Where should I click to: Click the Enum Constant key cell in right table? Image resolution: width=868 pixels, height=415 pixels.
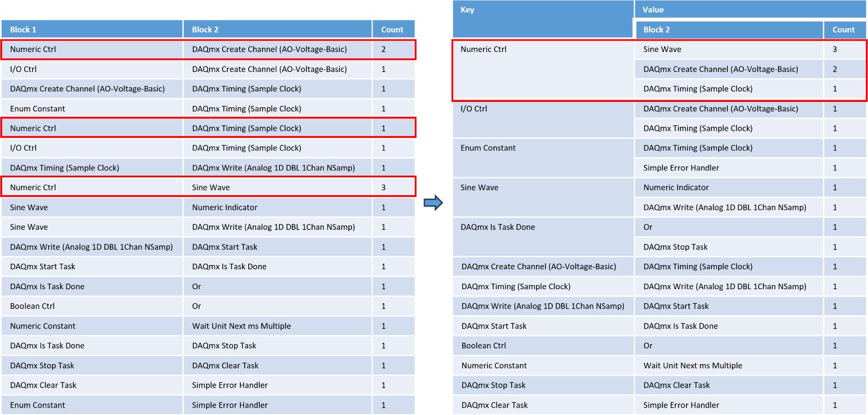click(488, 148)
